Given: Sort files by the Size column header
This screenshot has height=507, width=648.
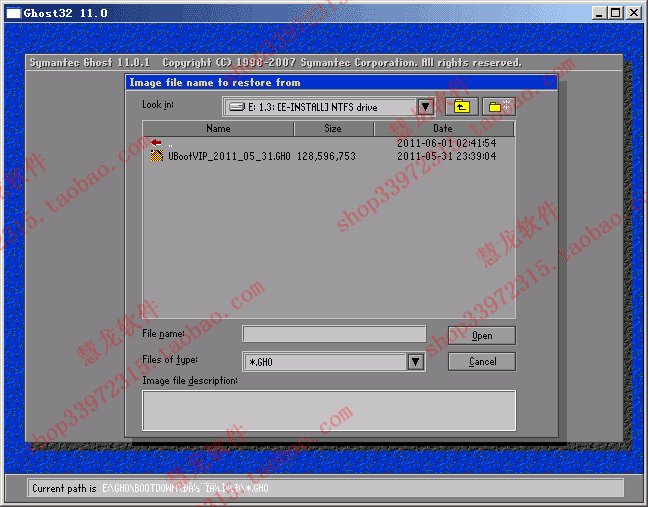Looking at the screenshot, I should point(333,129).
